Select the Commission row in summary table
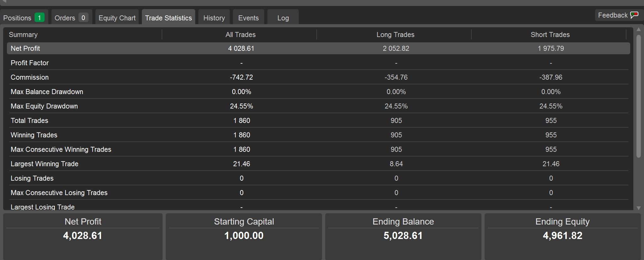The image size is (644, 260). [30, 77]
